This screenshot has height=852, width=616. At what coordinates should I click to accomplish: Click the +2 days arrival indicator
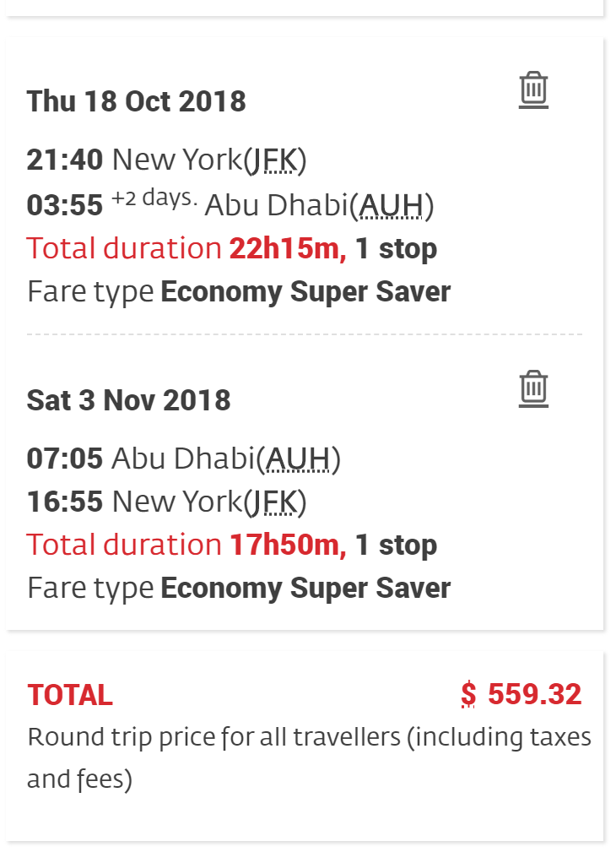pyautogui.click(x=154, y=199)
